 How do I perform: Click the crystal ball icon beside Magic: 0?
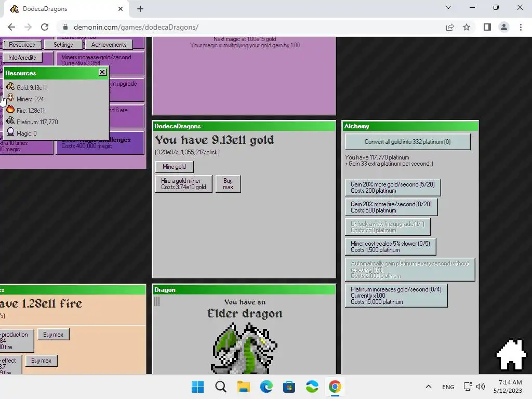click(10, 132)
